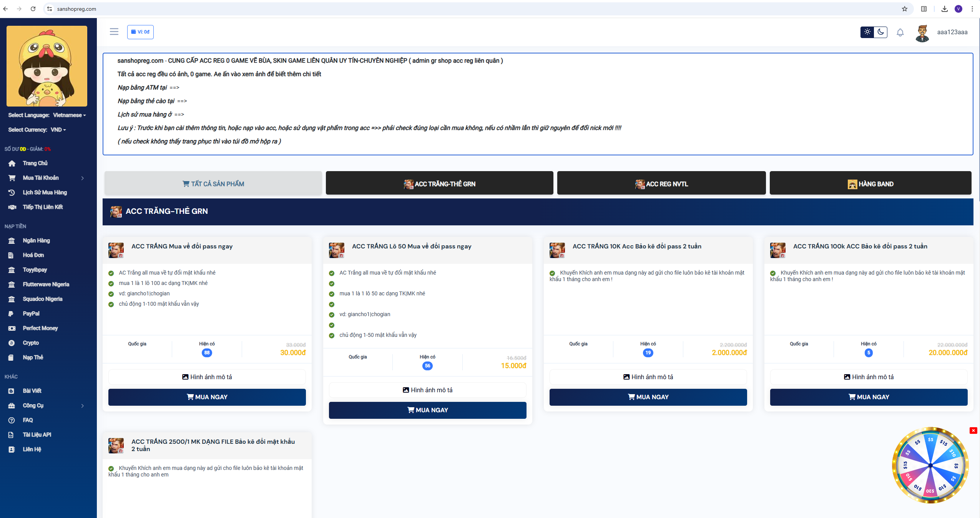View Hình ảnh mô tả for 10K acc
Image resolution: width=980 pixels, height=518 pixels.
click(648, 377)
